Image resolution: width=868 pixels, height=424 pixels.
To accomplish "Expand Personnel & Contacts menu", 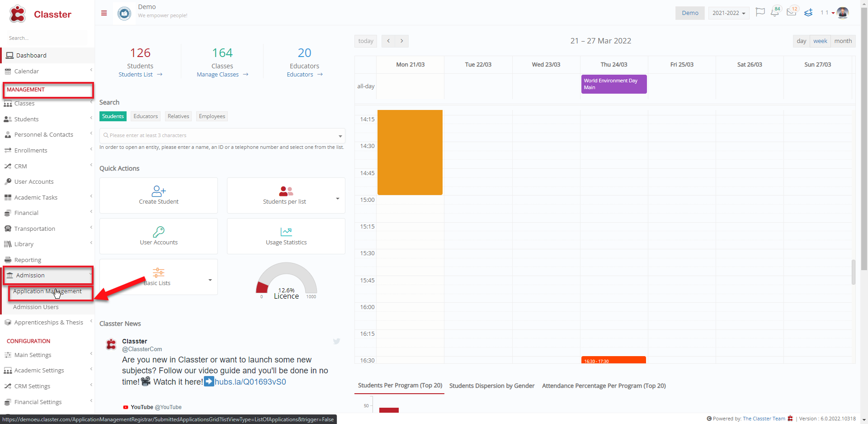I will point(47,134).
